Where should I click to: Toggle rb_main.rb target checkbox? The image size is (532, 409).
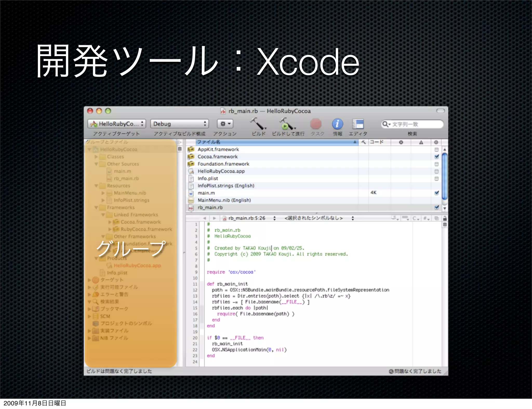(436, 207)
